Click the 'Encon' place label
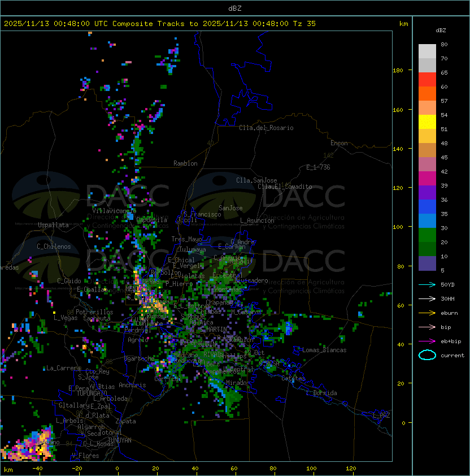The image size is (470, 476). (339, 143)
